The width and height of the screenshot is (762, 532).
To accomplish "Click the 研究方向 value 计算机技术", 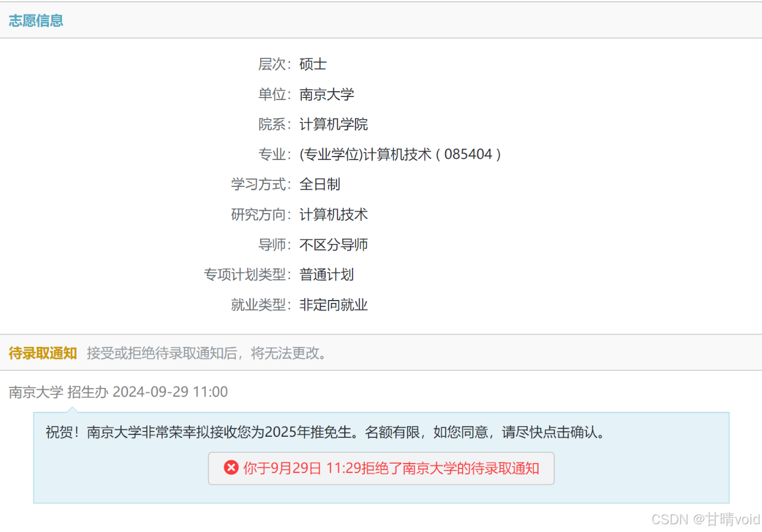I will click(x=333, y=215).
